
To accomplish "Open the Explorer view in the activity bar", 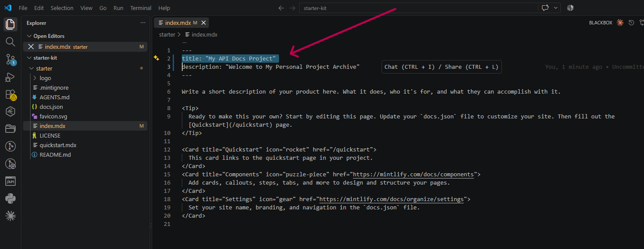I will [x=10, y=24].
